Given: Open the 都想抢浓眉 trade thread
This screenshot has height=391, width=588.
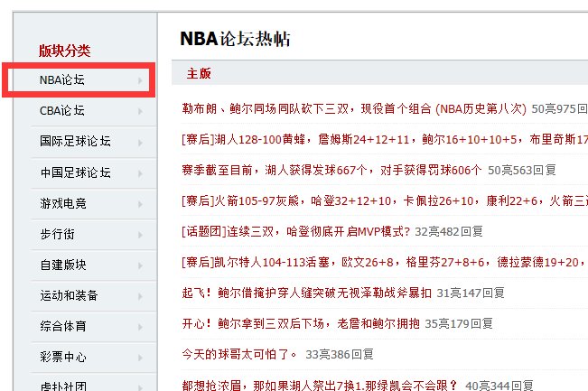Looking at the screenshot, I should [x=320, y=386].
